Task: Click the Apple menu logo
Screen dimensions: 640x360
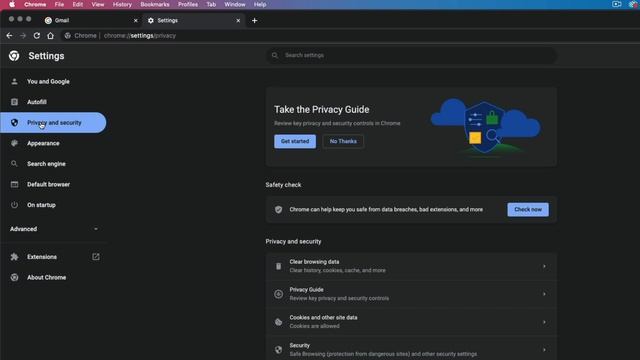Action: pos(12,4)
